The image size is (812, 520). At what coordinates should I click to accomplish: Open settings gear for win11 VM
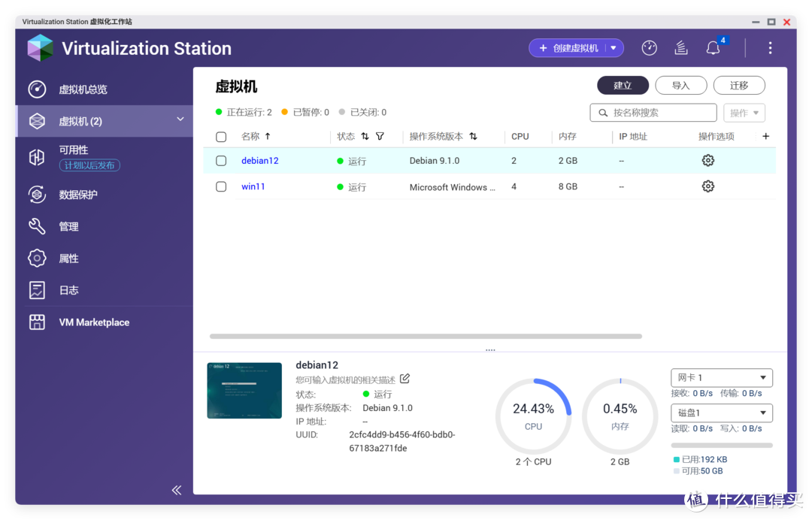tap(707, 186)
